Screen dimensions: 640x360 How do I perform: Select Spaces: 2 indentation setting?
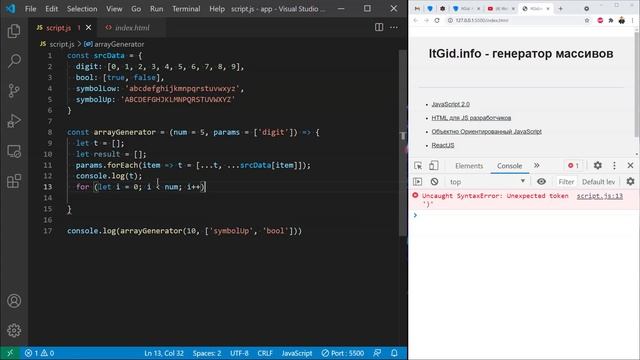[x=207, y=353]
